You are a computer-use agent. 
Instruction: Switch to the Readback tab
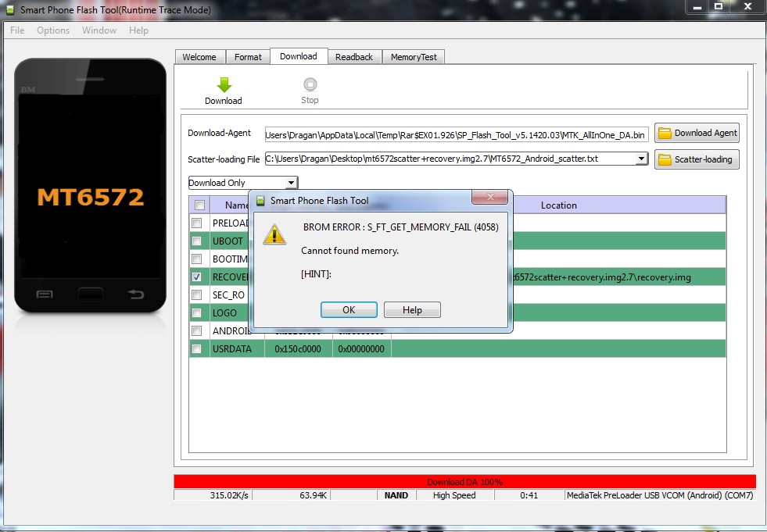[354, 57]
